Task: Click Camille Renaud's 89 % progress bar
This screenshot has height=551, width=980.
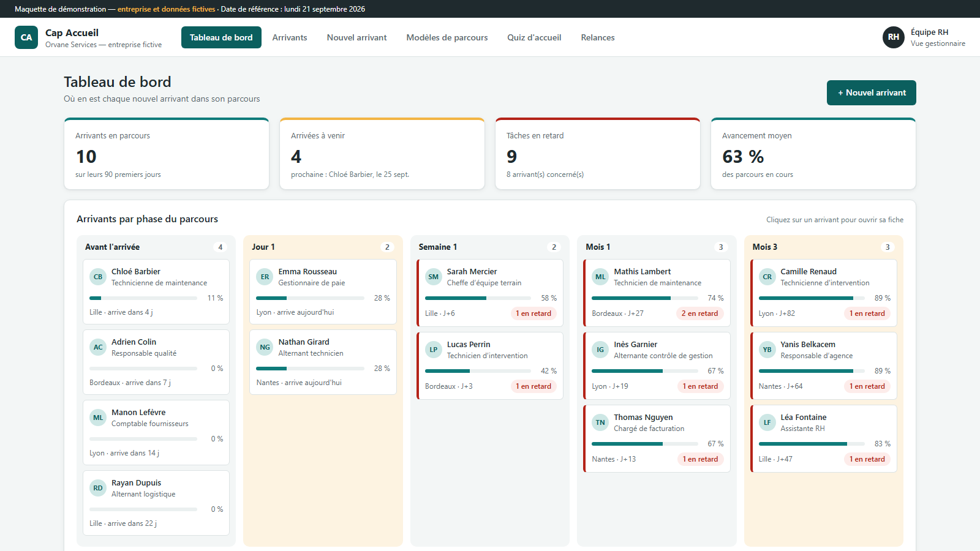Action: coord(813,298)
